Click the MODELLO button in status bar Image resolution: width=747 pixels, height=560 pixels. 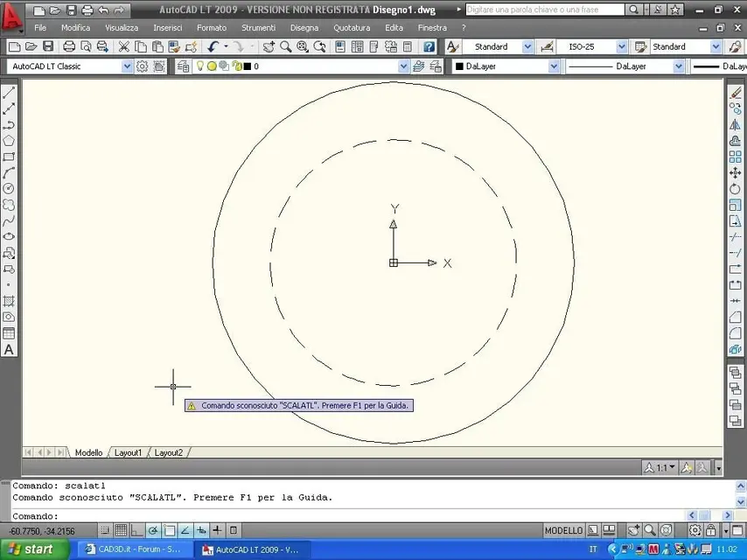click(563, 530)
